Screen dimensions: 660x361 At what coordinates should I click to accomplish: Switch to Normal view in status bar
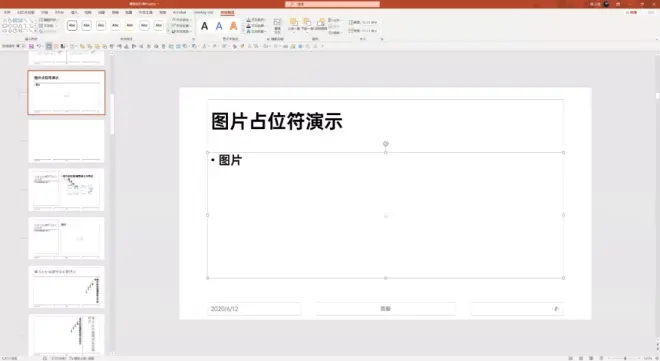570,358
